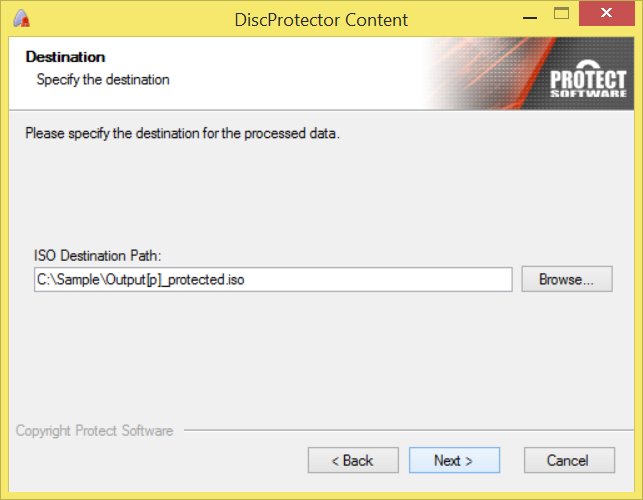Click the 'ISO Destination Path:' label
The width and height of the screenshot is (643, 500).
98,256
